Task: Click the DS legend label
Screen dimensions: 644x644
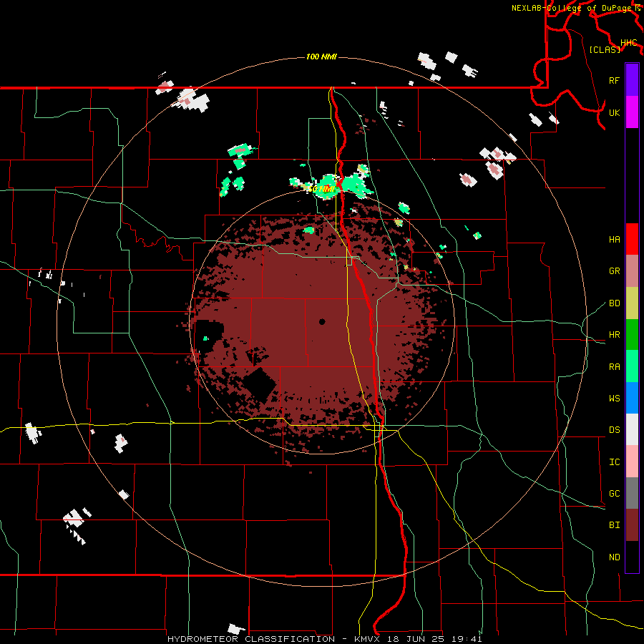Action: [x=614, y=430]
